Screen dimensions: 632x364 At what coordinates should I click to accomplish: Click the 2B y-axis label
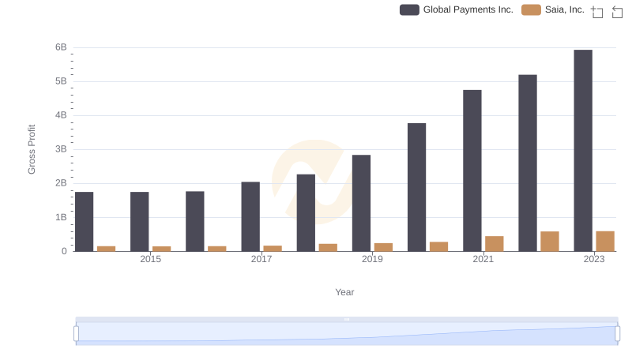[61, 183]
